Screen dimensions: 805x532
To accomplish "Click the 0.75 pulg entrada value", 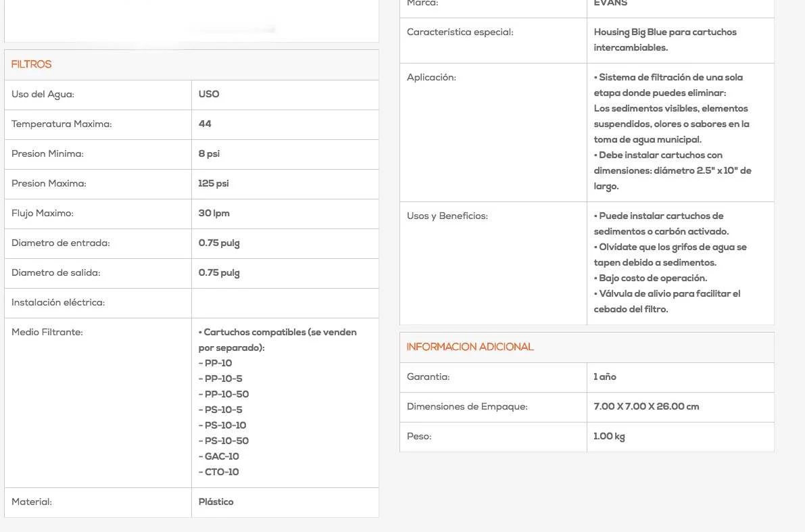I will 219,243.
